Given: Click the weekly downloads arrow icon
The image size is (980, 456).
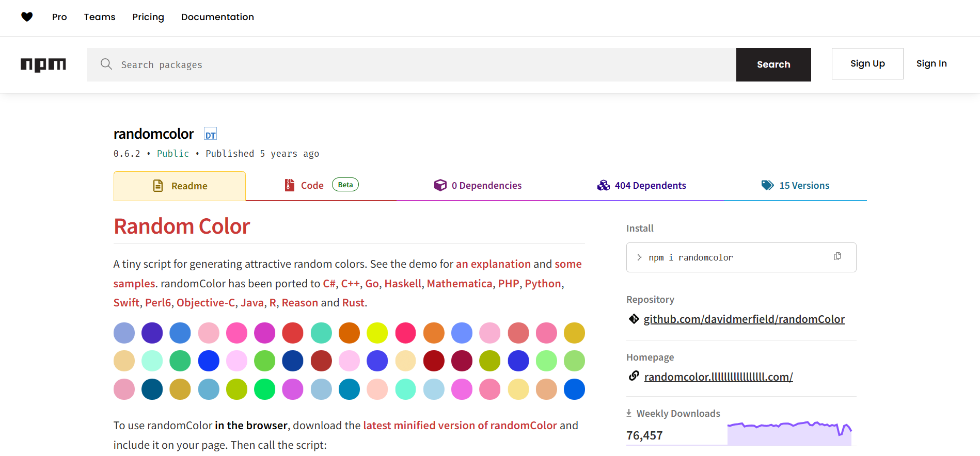Looking at the screenshot, I should tap(629, 413).
